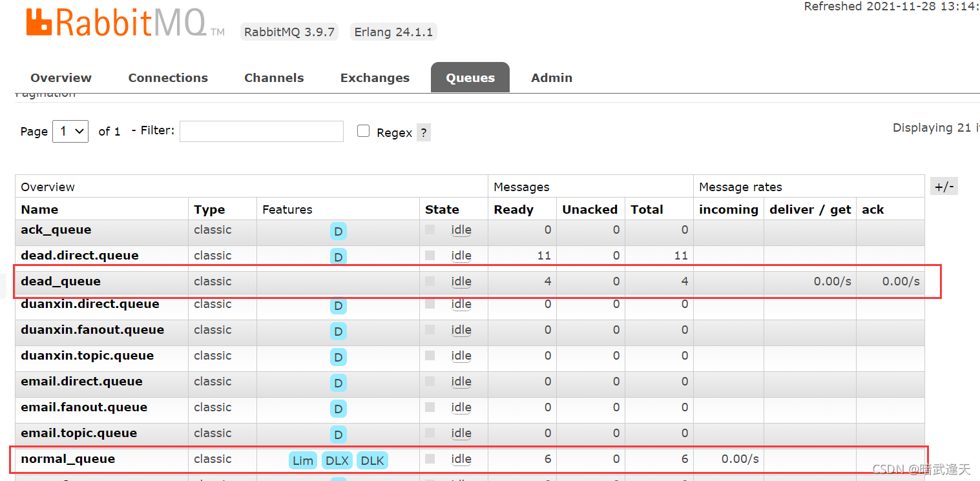Click the D feature badge for email.direct.queue
Image resolution: width=980 pixels, height=481 pixels.
click(x=338, y=384)
